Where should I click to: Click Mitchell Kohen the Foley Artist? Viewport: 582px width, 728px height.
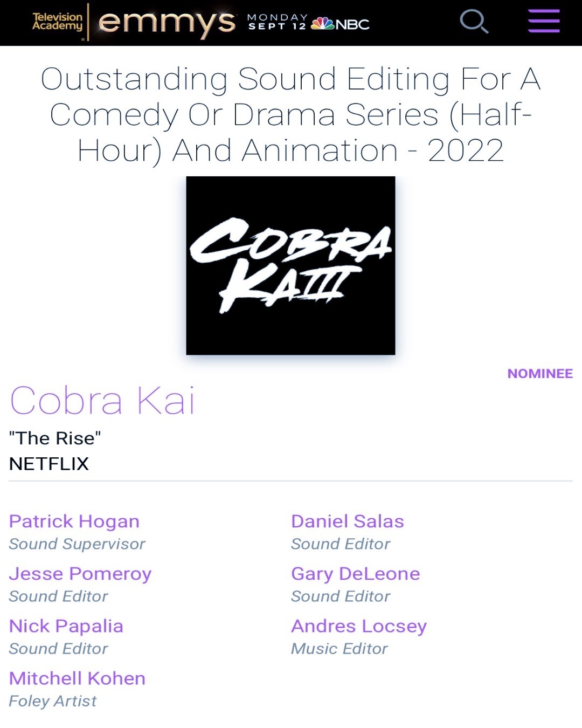tap(77, 678)
